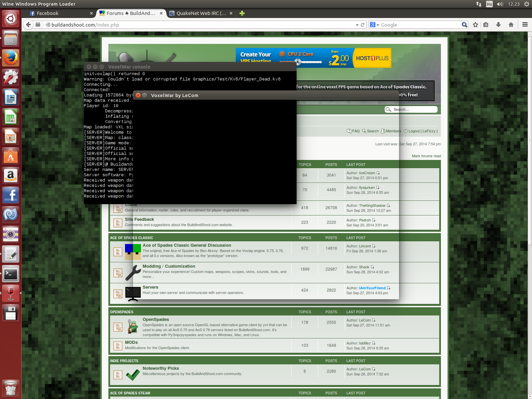Go to Firefox home page icon
The width and height of the screenshot is (532, 399).
[x=511, y=25]
